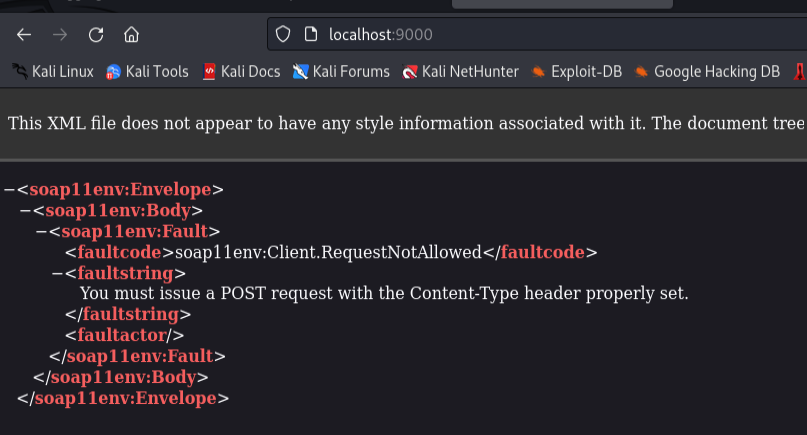Show site information via page icon
Image resolution: width=807 pixels, height=435 pixels.
pos(310,35)
